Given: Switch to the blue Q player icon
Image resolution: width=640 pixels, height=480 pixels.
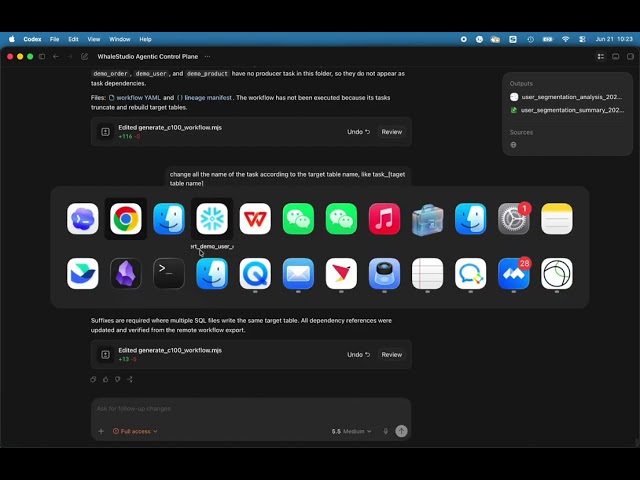Looking at the screenshot, I should point(255,273).
